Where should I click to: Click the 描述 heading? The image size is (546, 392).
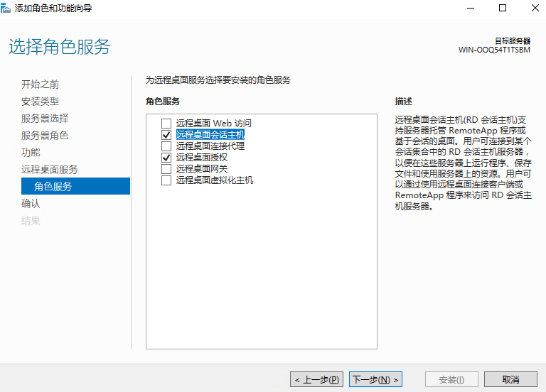pos(403,102)
